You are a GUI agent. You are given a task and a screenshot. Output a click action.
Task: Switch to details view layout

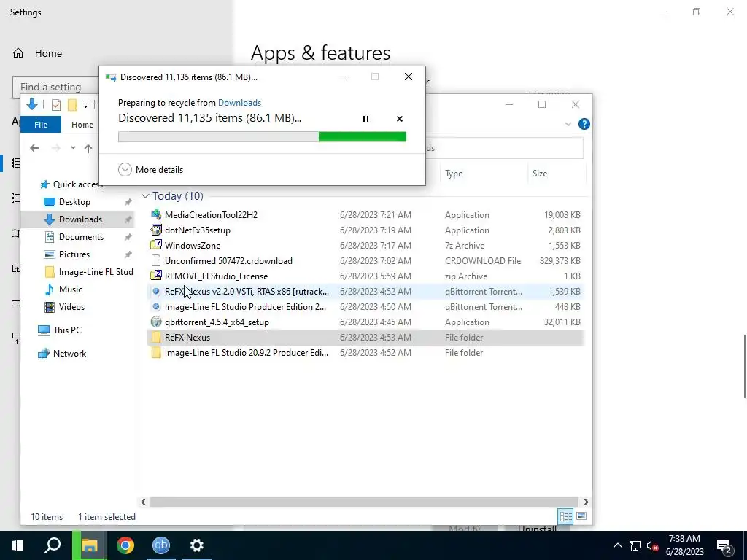(x=565, y=516)
